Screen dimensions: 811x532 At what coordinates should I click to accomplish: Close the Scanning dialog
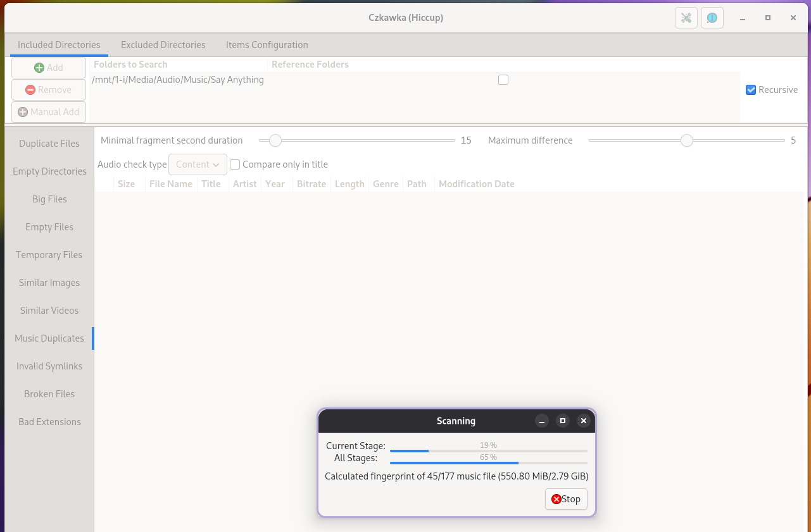pyautogui.click(x=584, y=421)
